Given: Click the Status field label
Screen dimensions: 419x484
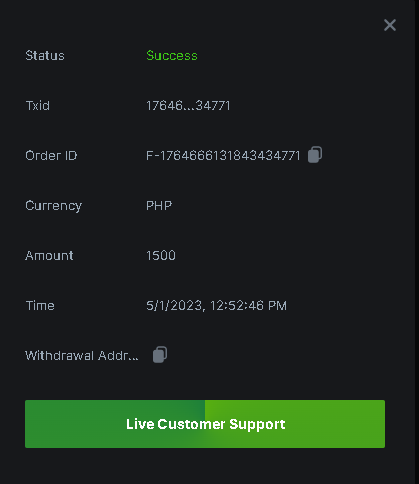Looking at the screenshot, I should tap(45, 56).
